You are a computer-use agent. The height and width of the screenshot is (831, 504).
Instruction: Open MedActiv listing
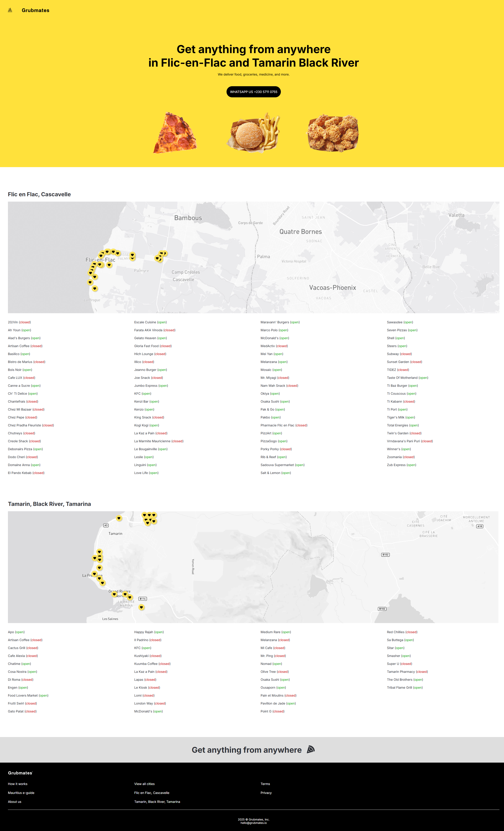(x=274, y=346)
